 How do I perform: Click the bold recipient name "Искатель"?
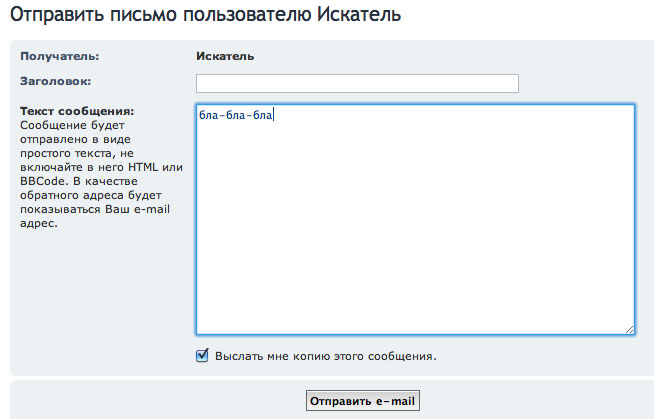click(x=225, y=56)
